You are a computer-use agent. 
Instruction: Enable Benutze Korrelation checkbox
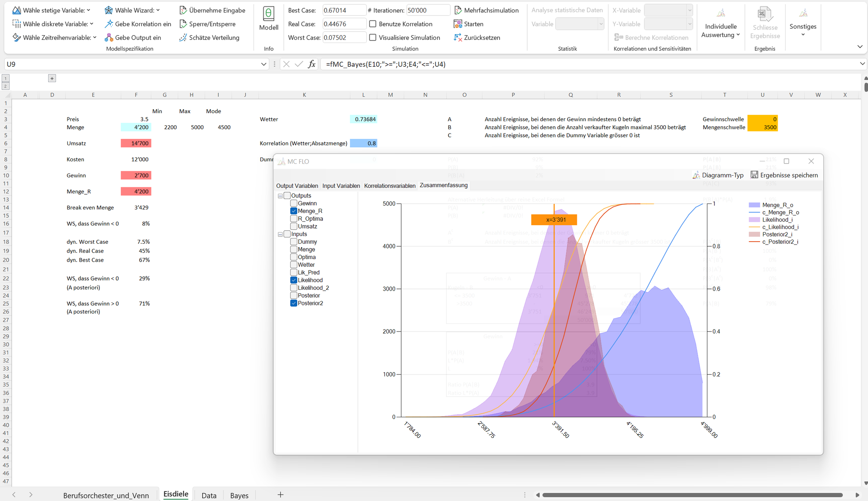[373, 24]
